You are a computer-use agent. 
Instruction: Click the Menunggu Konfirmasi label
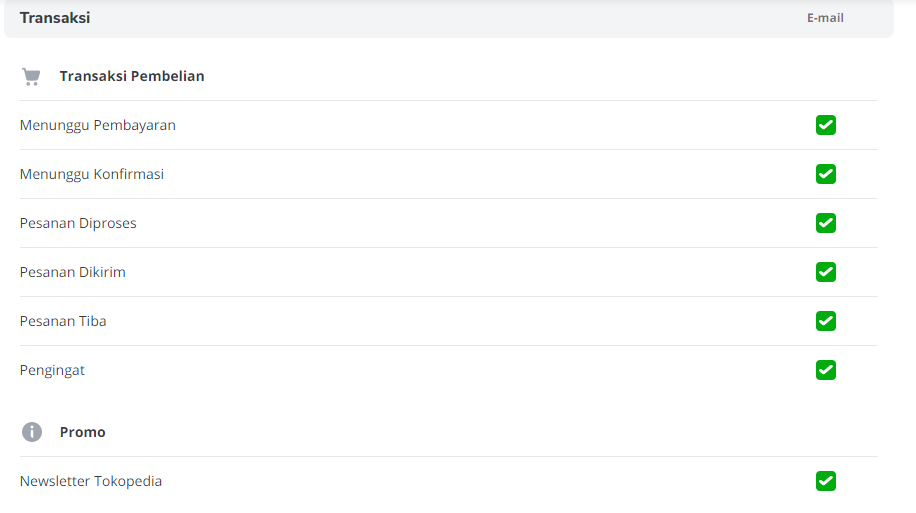(x=92, y=175)
